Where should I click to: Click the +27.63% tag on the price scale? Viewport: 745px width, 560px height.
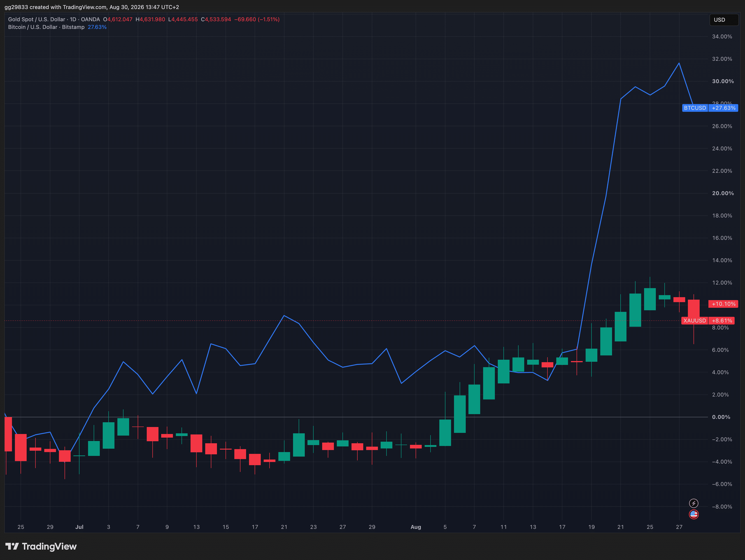[724, 108]
